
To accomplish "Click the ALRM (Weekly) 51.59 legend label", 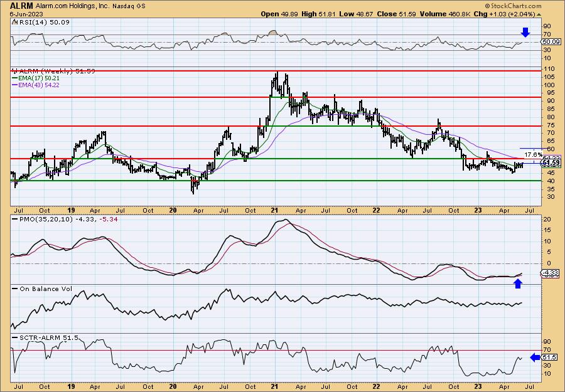I will (x=56, y=72).
